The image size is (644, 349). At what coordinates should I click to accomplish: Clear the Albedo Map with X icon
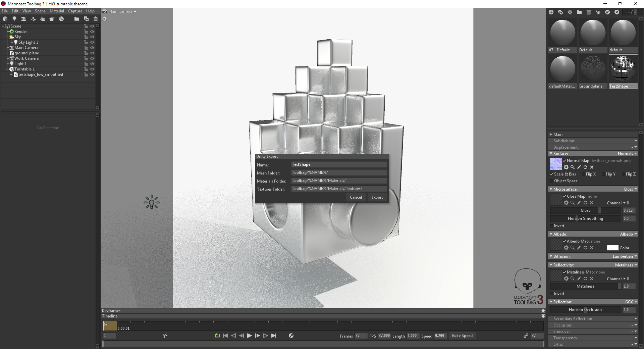pos(592,248)
